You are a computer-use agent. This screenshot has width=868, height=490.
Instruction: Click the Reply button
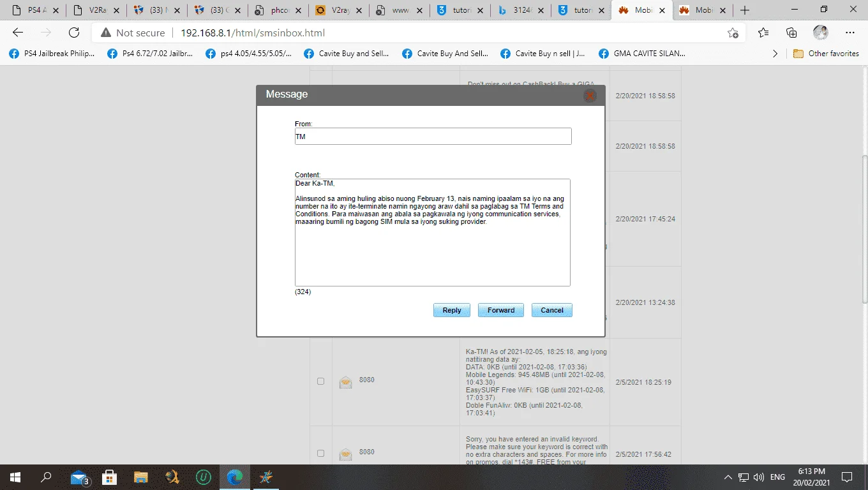(x=451, y=310)
